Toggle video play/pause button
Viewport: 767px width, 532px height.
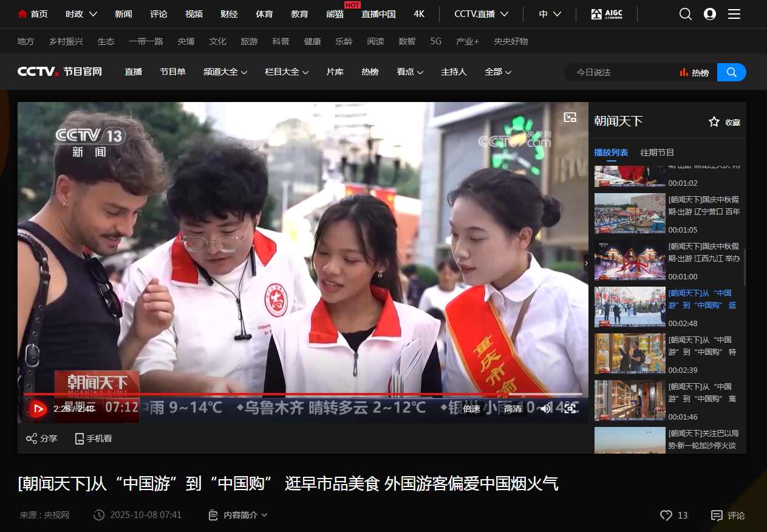tap(38, 409)
